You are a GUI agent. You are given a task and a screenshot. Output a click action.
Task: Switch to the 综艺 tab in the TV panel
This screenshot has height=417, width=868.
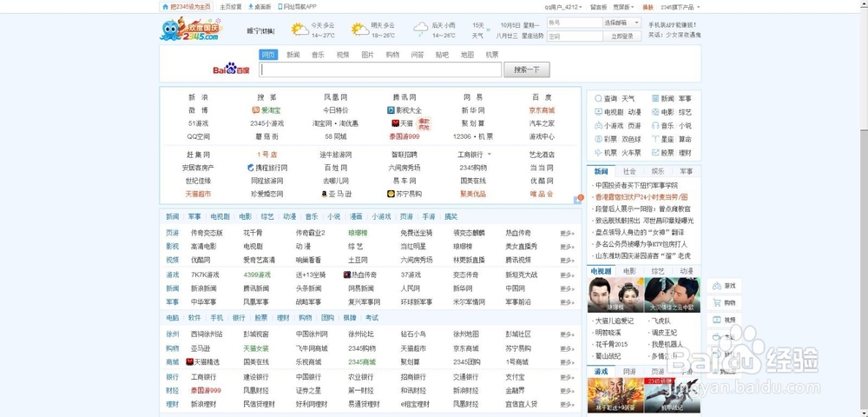(658, 271)
